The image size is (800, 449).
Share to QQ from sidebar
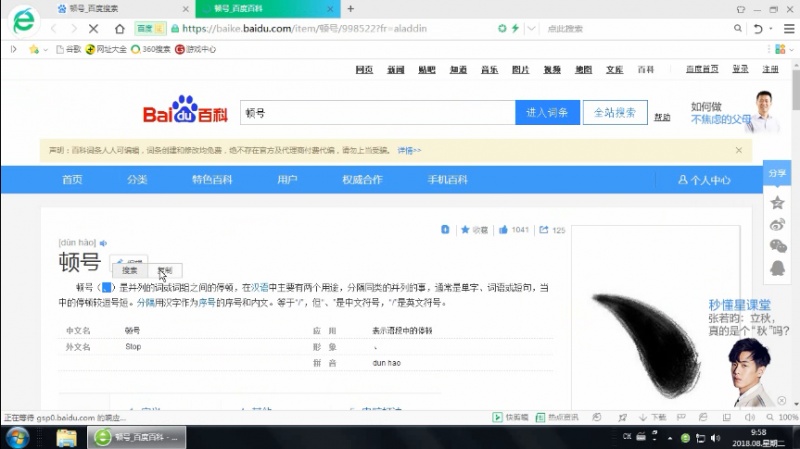point(777,268)
